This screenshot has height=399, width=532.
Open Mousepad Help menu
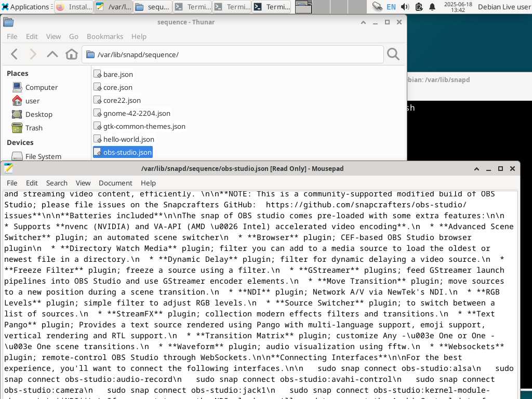[x=148, y=183]
